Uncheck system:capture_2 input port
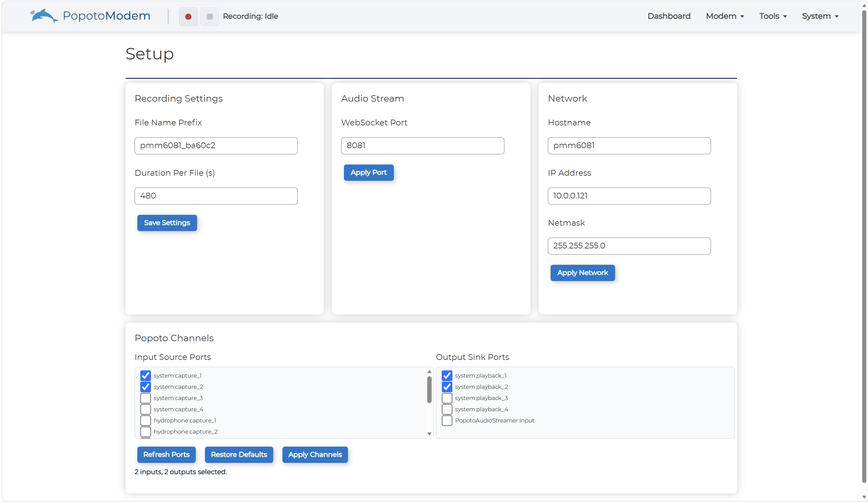 tap(145, 386)
